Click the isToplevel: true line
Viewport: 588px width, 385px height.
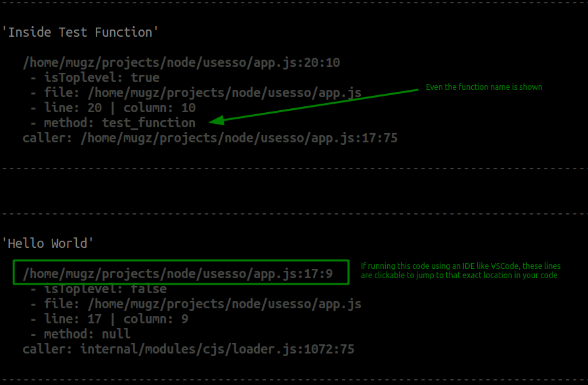(95, 77)
